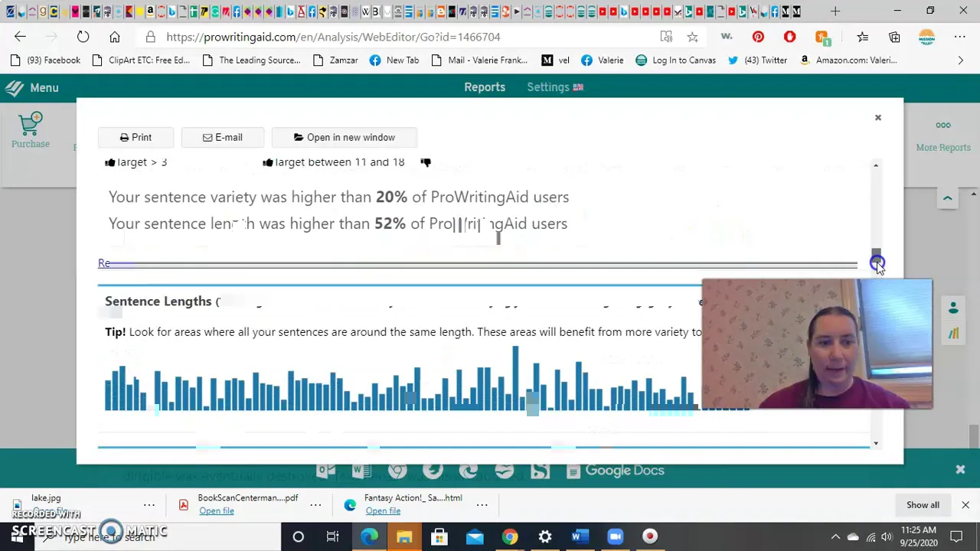Open file link for Fantasy Action html

coord(383,511)
